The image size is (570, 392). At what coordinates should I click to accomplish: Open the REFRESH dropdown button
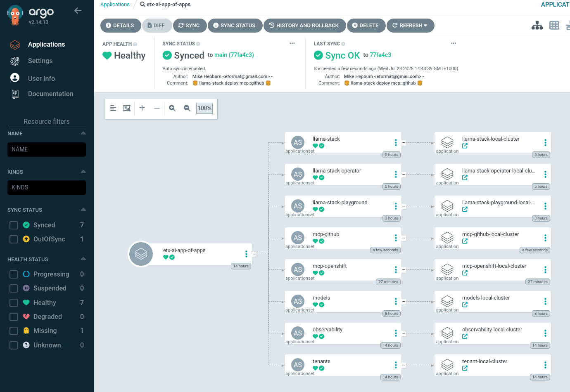(x=410, y=26)
